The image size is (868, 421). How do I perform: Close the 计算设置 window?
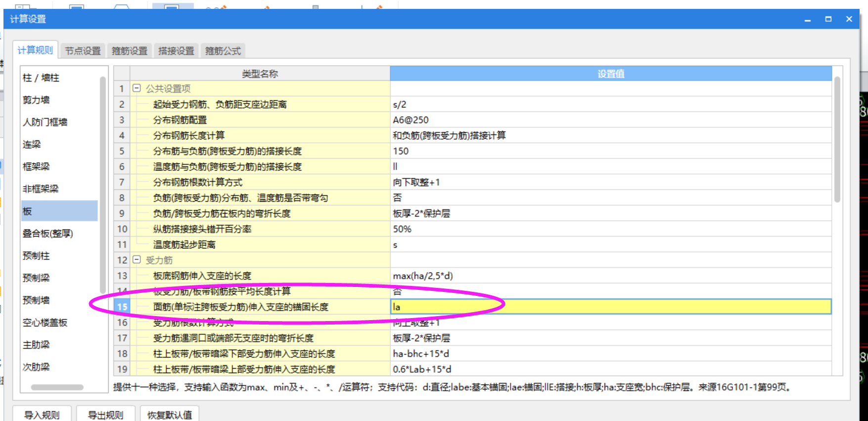(849, 19)
